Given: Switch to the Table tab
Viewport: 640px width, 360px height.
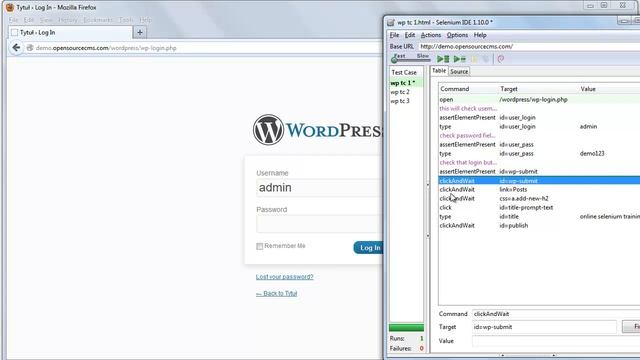Looking at the screenshot, I should click(x=439, y=71).
